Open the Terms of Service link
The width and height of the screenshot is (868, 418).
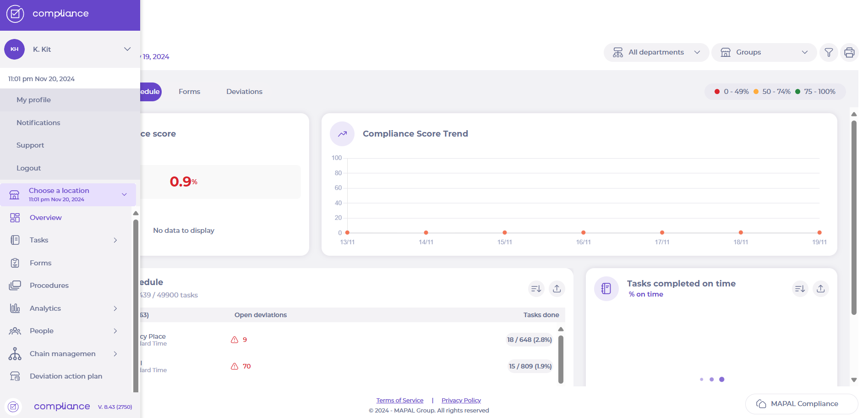click(x=399, y=401)
